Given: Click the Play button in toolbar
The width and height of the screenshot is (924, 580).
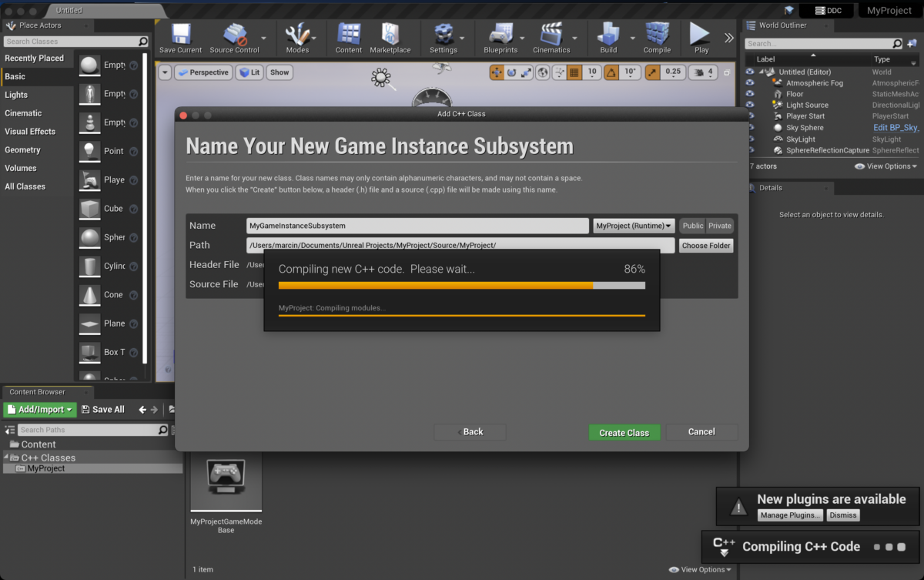Looking at the screenshot, I should coord(701,39).
